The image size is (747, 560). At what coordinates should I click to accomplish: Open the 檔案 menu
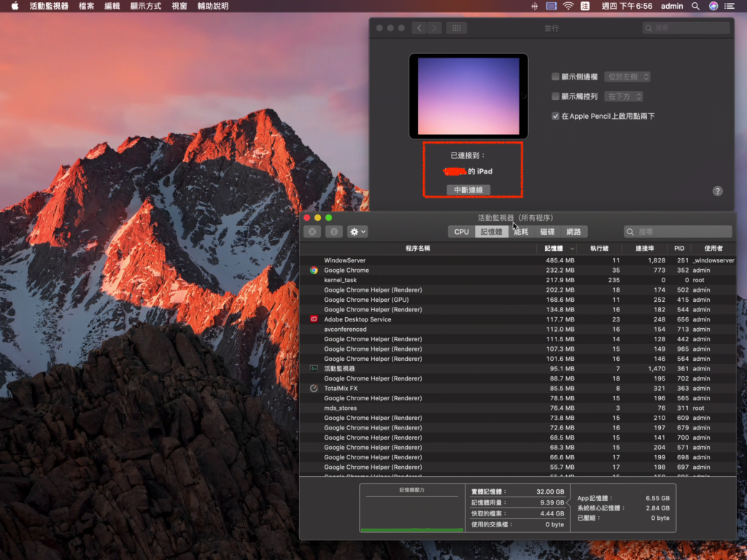click(x=86, y=6)
